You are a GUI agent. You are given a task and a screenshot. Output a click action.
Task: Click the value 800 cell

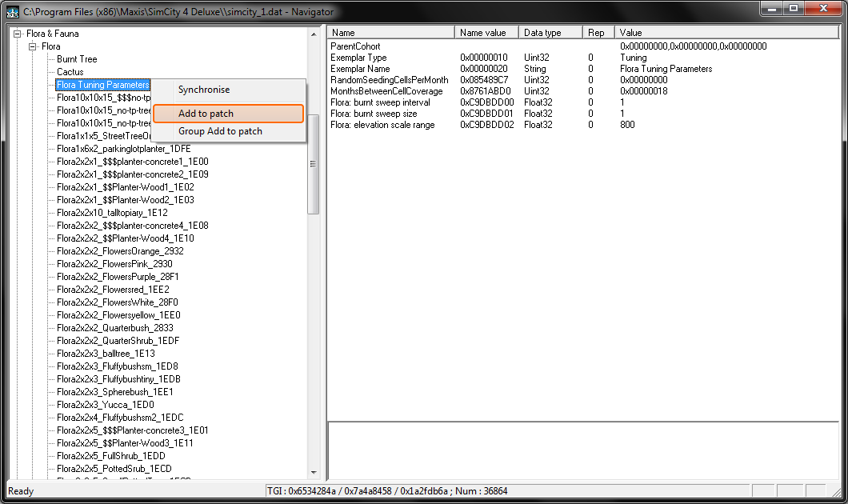pos(627,125)
